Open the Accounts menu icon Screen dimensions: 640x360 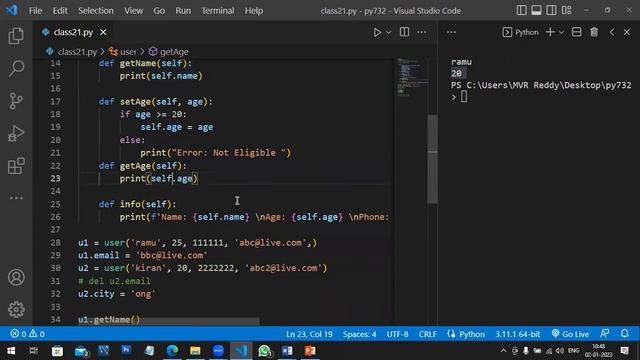pyautogui.click(x=16, y=277)
